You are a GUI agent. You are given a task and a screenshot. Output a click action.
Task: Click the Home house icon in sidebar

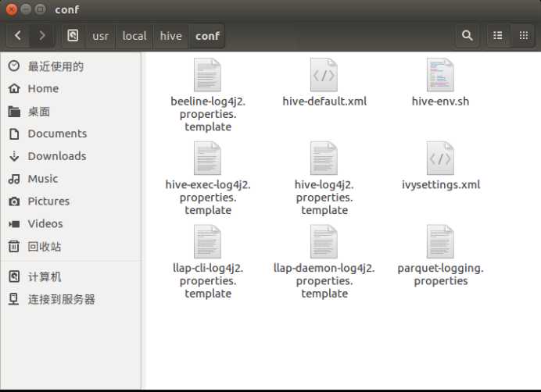14,88
